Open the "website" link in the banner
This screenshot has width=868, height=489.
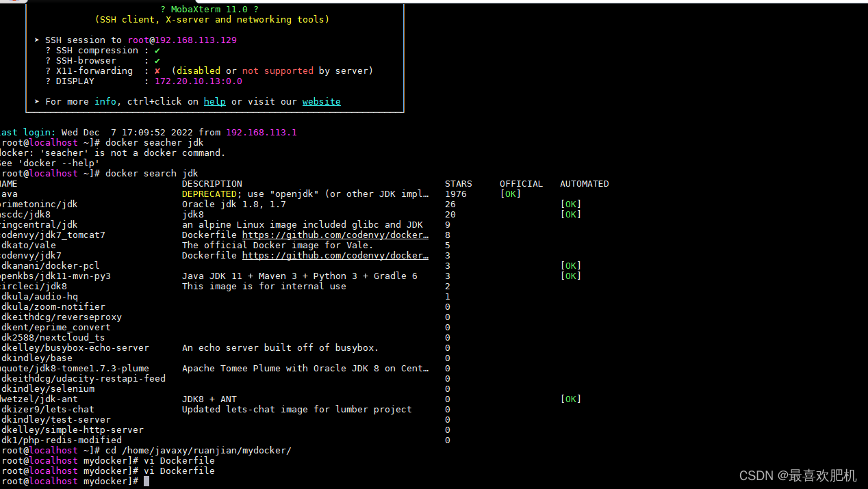(321, 101)
